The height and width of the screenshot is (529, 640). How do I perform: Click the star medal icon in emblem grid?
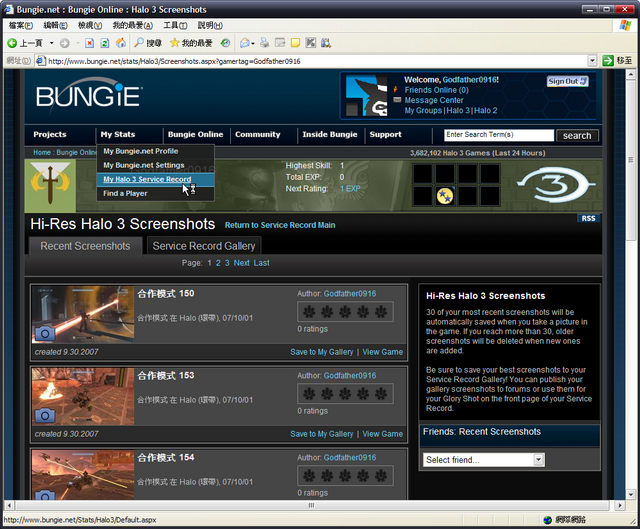445,196
